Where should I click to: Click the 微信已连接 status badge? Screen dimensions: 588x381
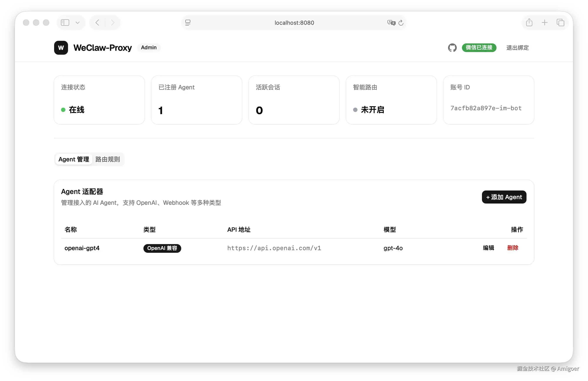[x=479, y=48]
